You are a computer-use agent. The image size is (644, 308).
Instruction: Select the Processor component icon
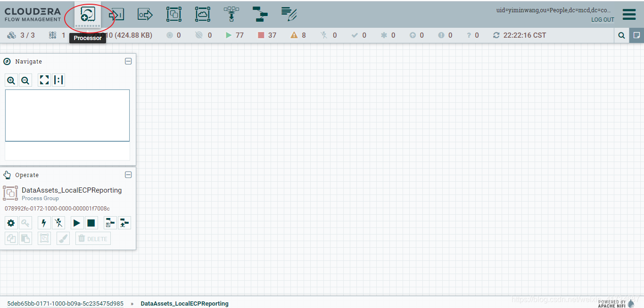click(88, 15)
